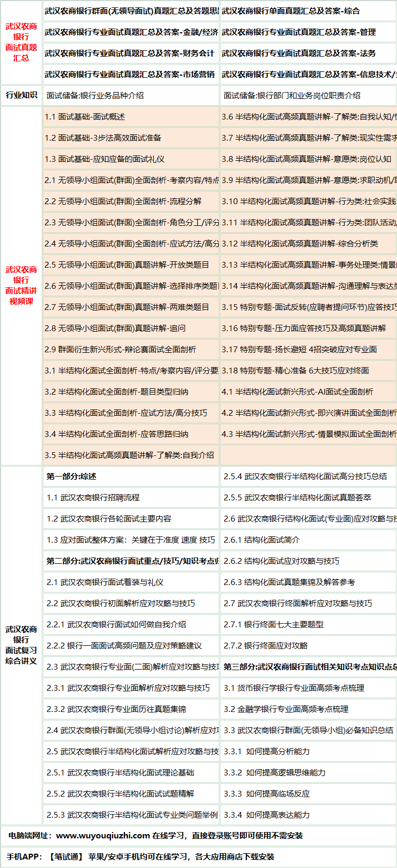397x868 pixels.
Task: Select lesson 3.5 了解类:自我介绍
Action: coord(130,455)
